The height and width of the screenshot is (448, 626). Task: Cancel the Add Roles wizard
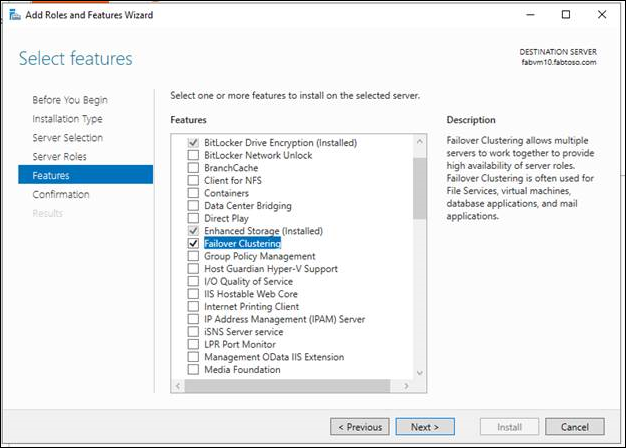[x=574, y=427]
